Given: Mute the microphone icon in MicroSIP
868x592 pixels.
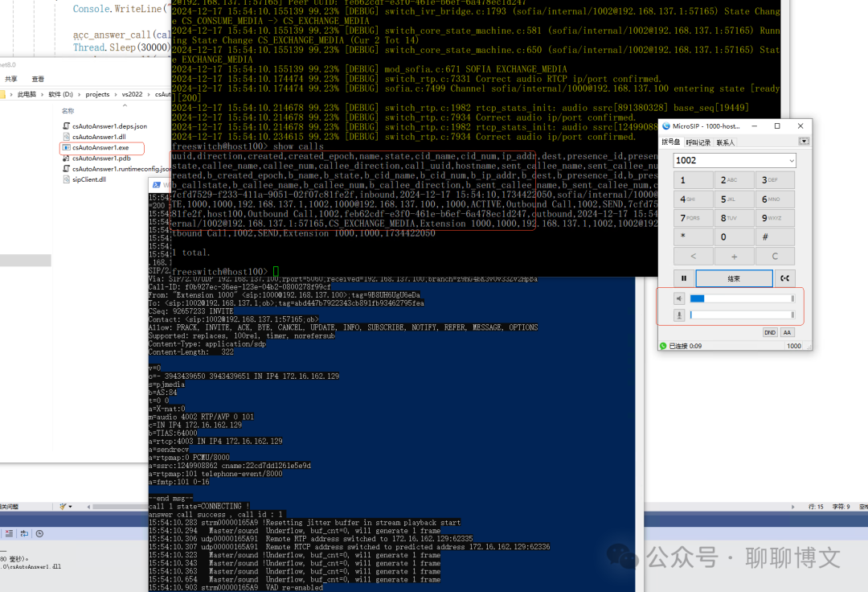Looking at the screenshot, I should click(x=679, y=315).
